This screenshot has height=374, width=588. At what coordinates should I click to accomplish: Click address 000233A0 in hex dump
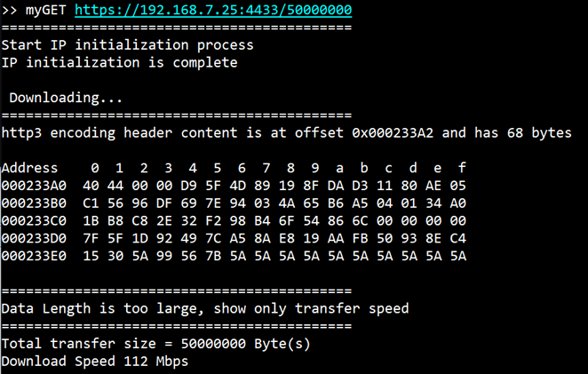[34, 186]
